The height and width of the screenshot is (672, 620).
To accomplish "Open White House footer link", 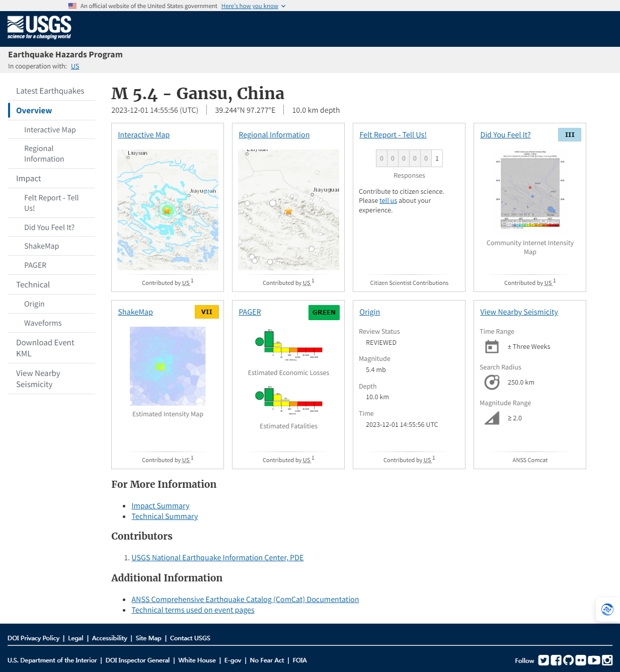I will pos(197,660).
